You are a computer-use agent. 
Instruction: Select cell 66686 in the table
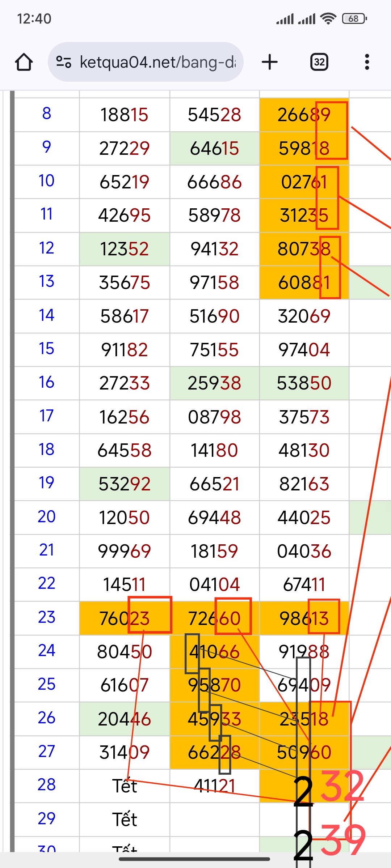[214, 182]
